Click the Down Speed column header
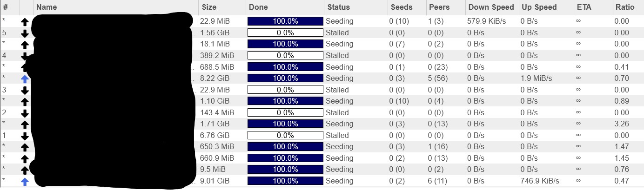Viewport: 644px width, 190px height. point(492,7)
